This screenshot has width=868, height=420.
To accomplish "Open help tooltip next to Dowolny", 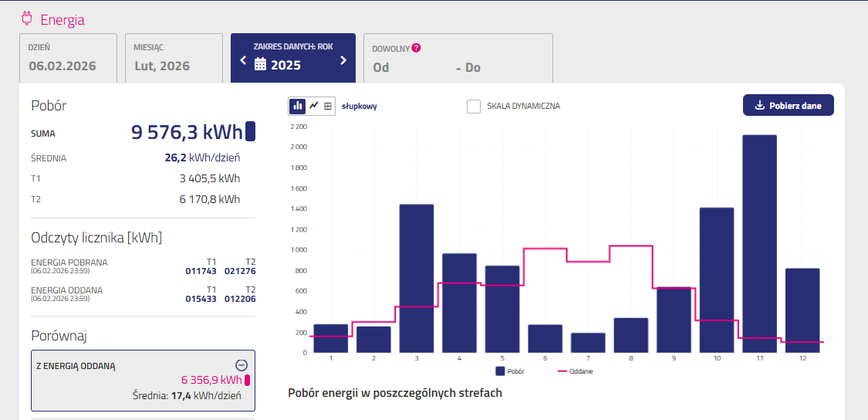I will (417, 48).
